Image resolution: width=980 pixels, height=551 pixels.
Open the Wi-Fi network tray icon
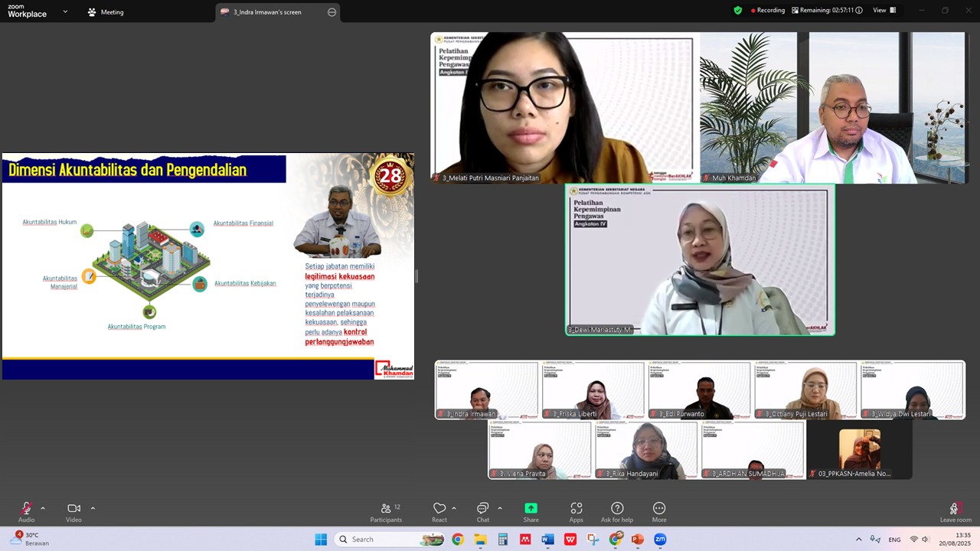pyautogui.click(x=913, y=540)
